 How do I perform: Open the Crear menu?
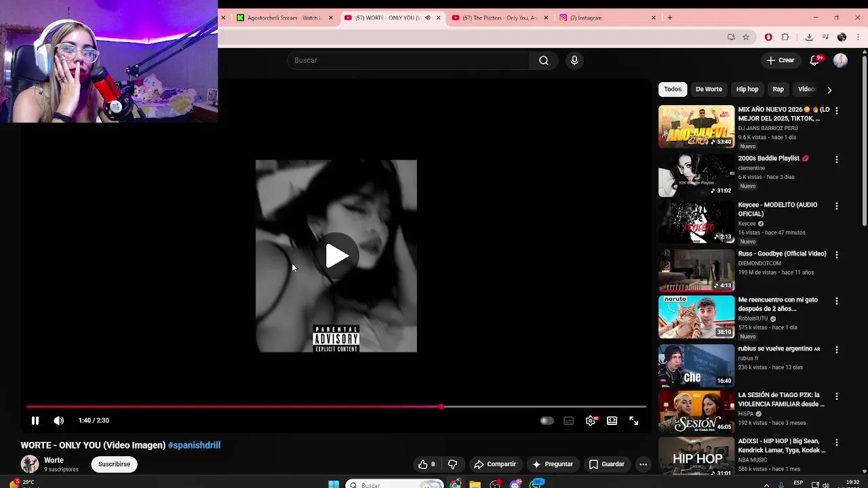(x=780, y=60)
